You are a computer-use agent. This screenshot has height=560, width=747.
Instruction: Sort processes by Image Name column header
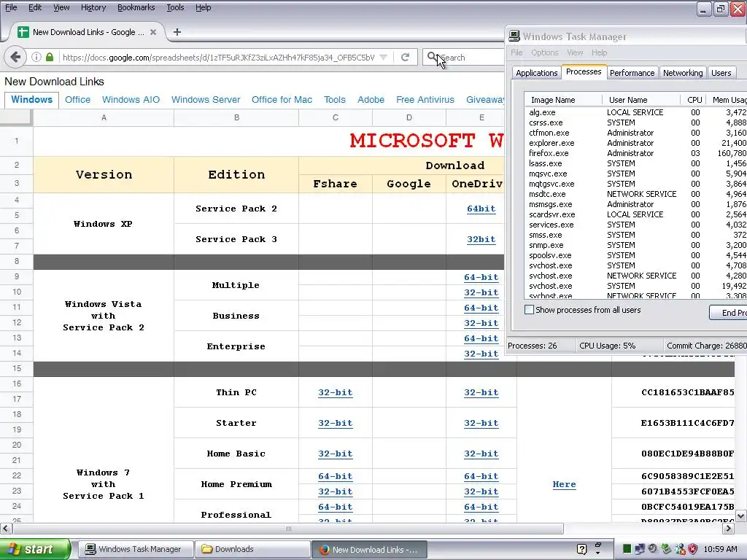564,99
